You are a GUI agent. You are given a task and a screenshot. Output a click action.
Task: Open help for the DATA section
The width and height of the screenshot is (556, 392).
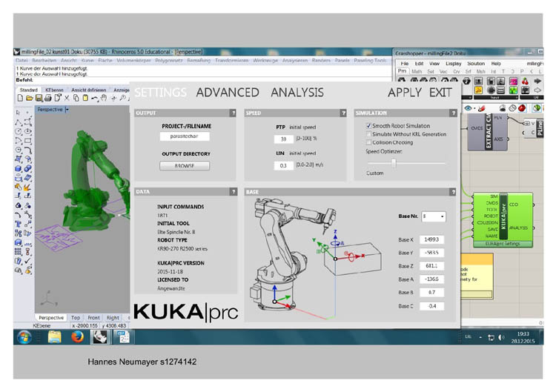click(234, 192)
